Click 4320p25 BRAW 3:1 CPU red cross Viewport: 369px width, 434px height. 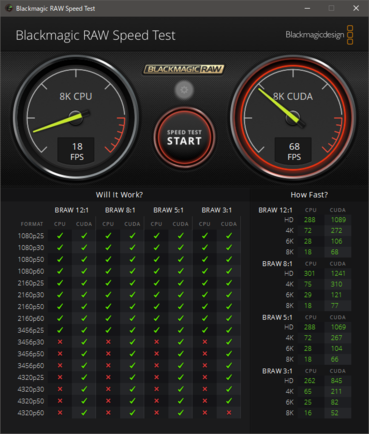click(x=205, y=377)
